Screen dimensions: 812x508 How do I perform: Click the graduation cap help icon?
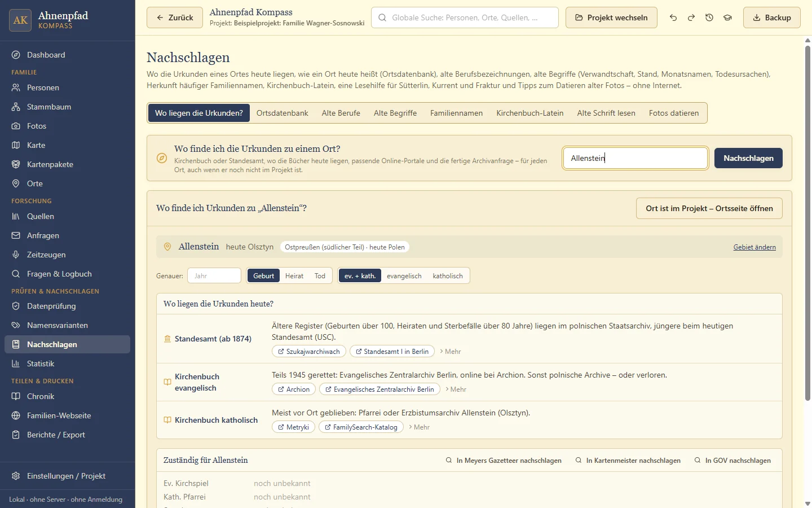[x=727, y=17]
